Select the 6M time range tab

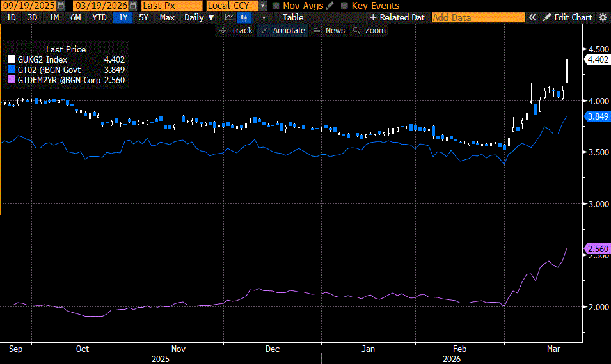(x=75, y=17)
